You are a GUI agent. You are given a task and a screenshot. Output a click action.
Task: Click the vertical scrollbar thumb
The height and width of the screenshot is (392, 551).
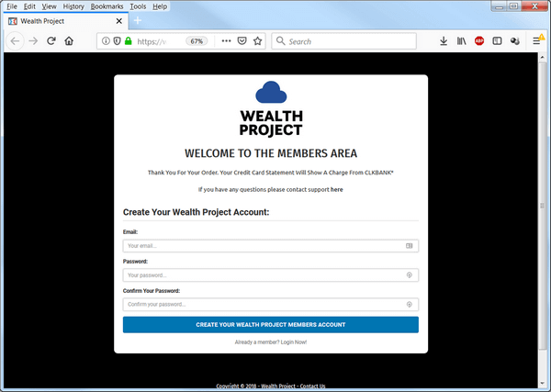(x=542, y=207)
